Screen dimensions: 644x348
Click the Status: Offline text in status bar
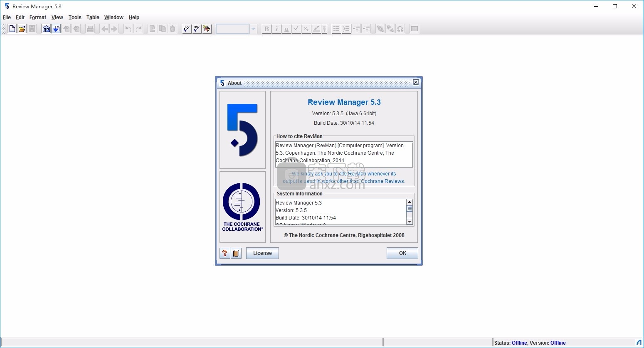[x=511, y=343]
